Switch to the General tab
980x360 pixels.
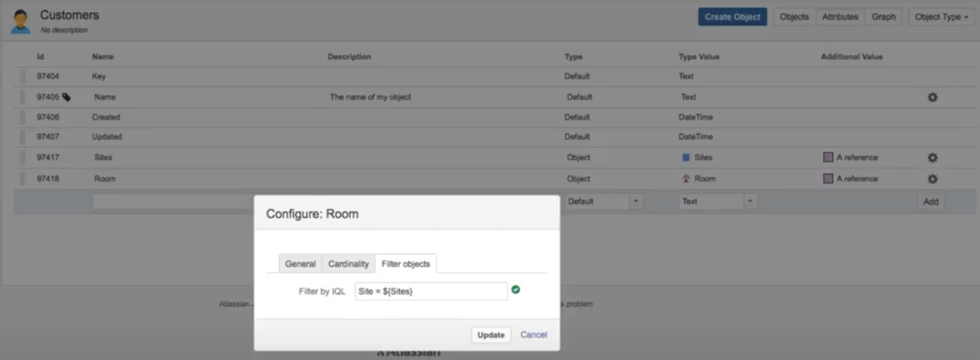click(300, 264)
